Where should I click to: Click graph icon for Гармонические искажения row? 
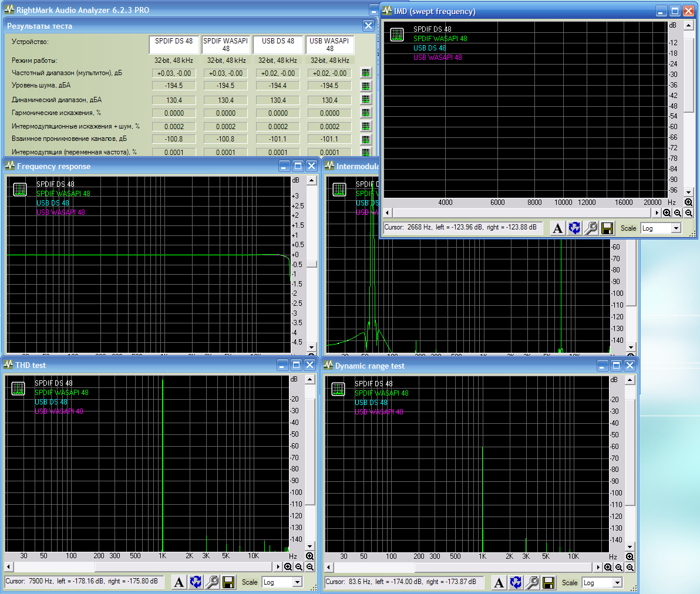(366, 113)
